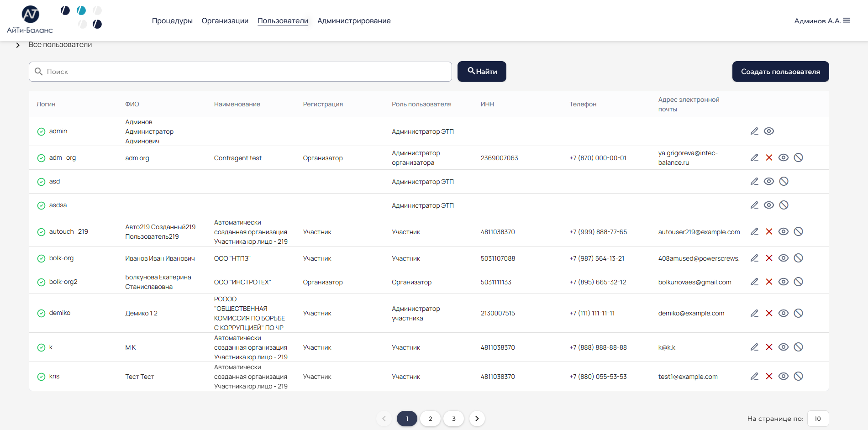Viewport: 868px width, 430px height.
Task: Select page 3 in pagination
Action: [x=453, y=418]
